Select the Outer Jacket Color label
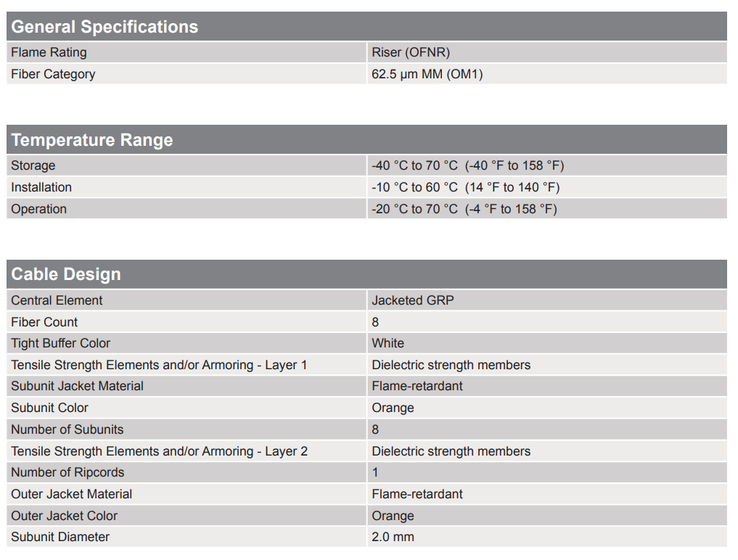The height and width of the screenshot is (560, 738). coord(64,516)
